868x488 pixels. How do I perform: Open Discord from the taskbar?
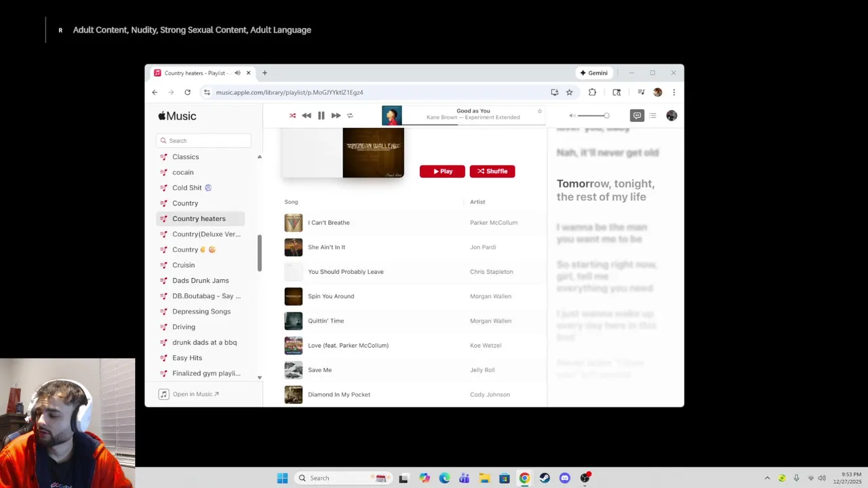click(x=565, y=478)
